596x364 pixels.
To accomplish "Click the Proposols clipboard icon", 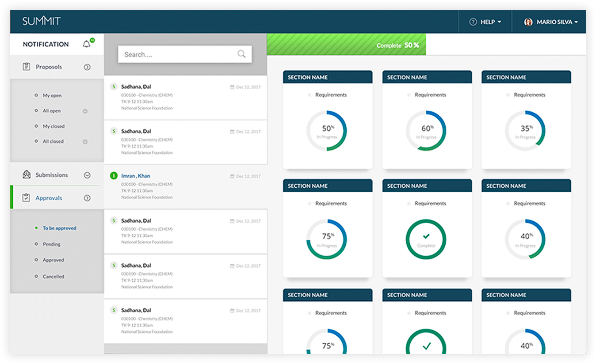I will [26, 67].
